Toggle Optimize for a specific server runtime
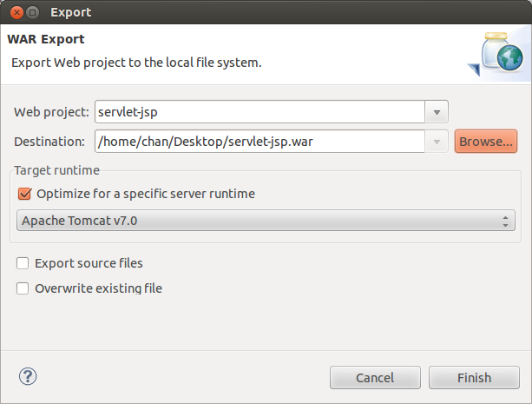Screen dimensions: 532x404 click(25, 194)
